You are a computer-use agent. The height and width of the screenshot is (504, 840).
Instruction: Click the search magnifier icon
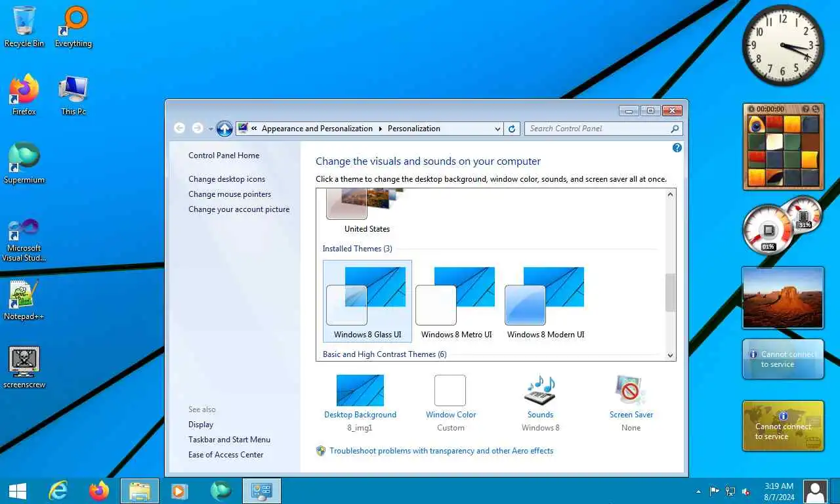click(675, 129)
